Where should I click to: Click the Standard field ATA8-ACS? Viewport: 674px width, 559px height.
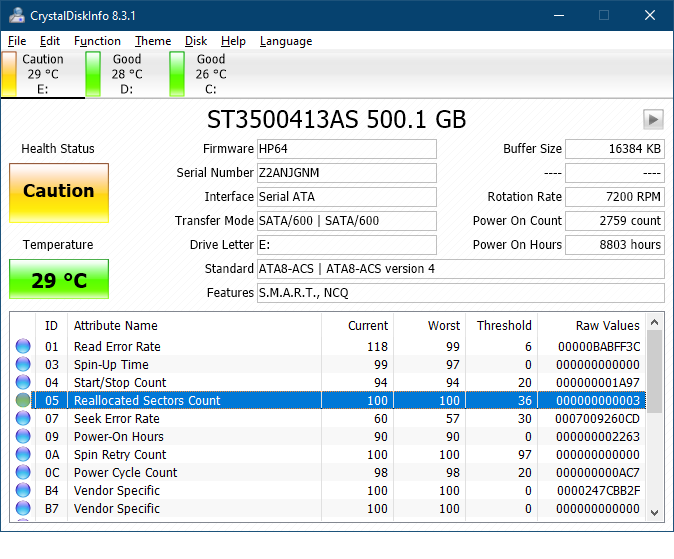tap(461, 269)
